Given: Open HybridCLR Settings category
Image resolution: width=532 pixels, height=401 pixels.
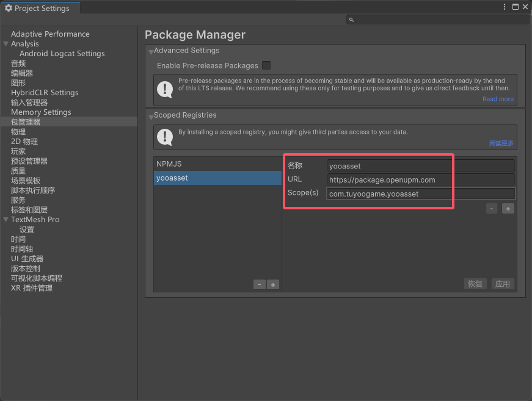Looking at the screenshot, I should (45, 93).
